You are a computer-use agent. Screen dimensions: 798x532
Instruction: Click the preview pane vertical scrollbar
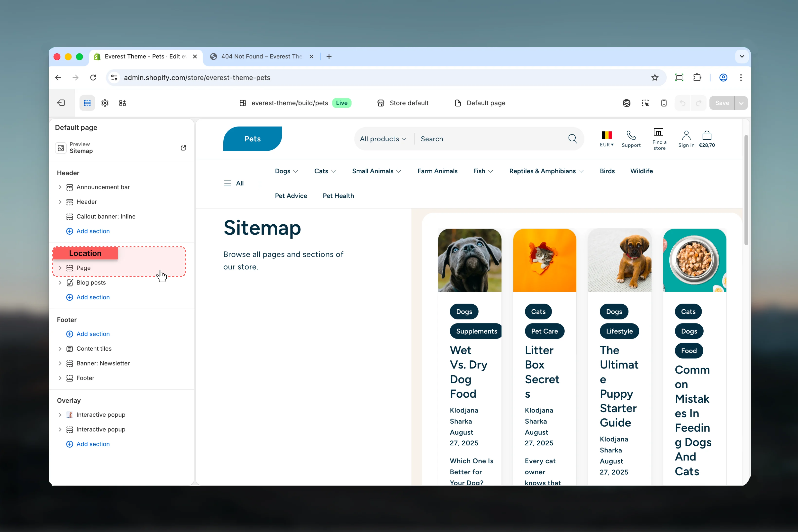[746, 190]
